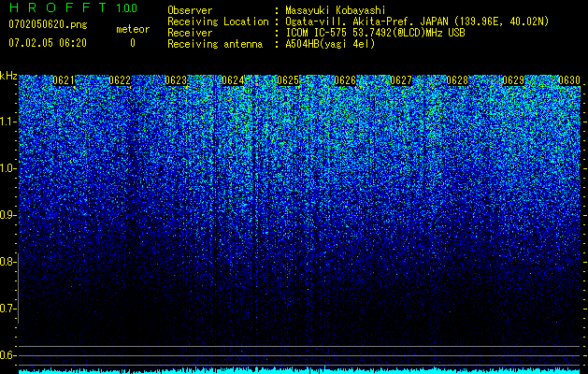Click the 0626 time marker

point(345,80)
